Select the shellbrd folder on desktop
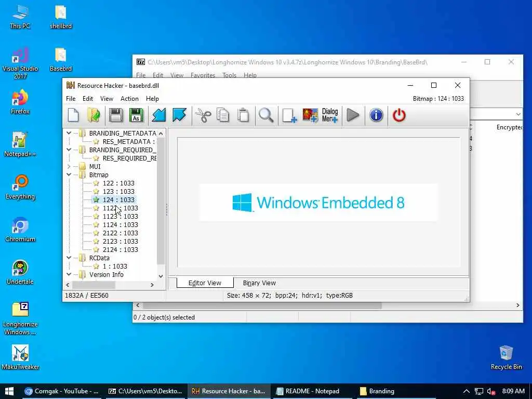This screenshot has width=532, height=399. point(61,16)
